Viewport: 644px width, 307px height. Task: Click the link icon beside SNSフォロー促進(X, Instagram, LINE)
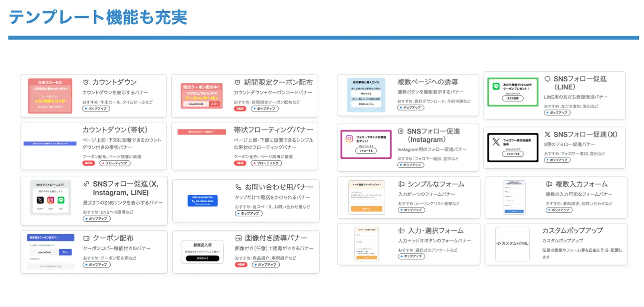(86, 184)
